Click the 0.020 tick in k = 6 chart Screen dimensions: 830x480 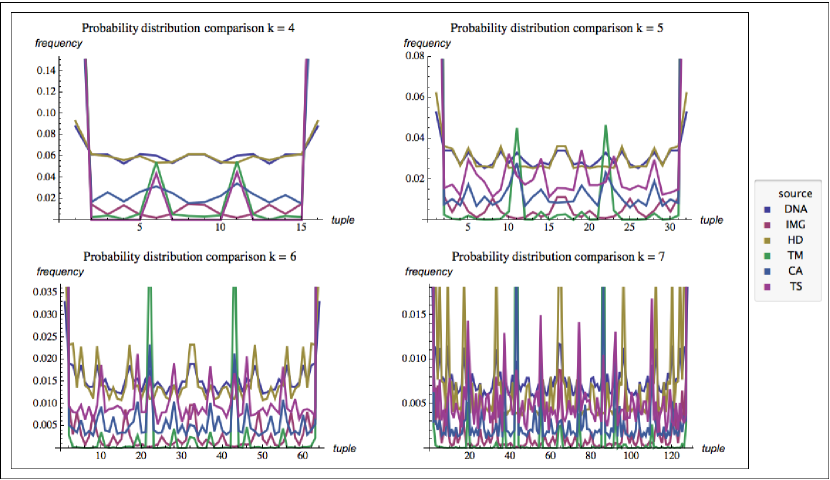click(43, 359)
